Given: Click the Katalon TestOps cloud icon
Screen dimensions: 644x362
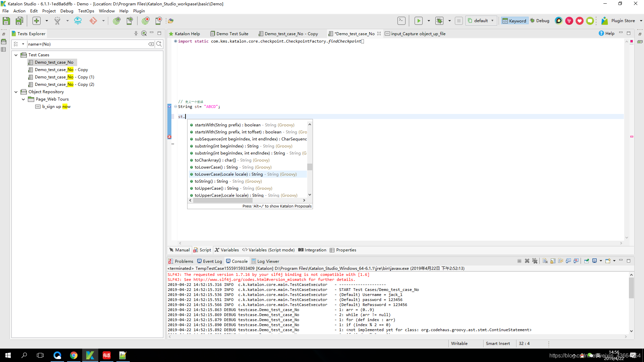Looking at the screenshot, I should point(78,21).
